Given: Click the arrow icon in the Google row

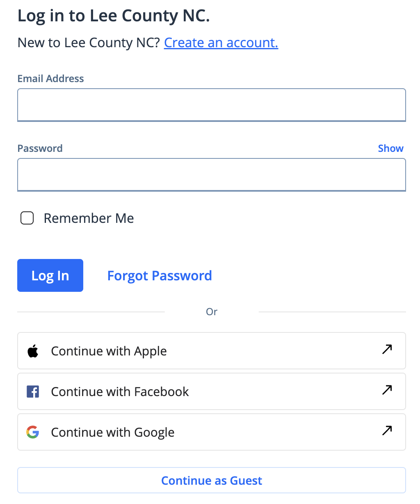Looking at the screenshot, I should point(387,431).
